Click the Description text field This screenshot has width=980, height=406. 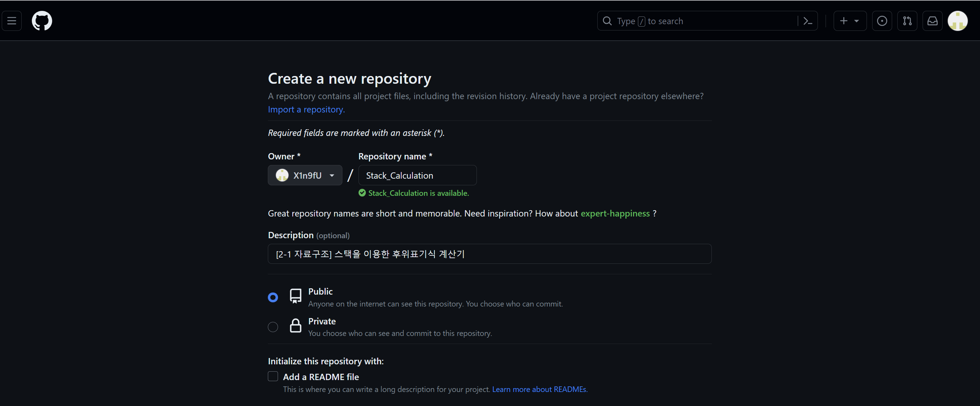489,254
